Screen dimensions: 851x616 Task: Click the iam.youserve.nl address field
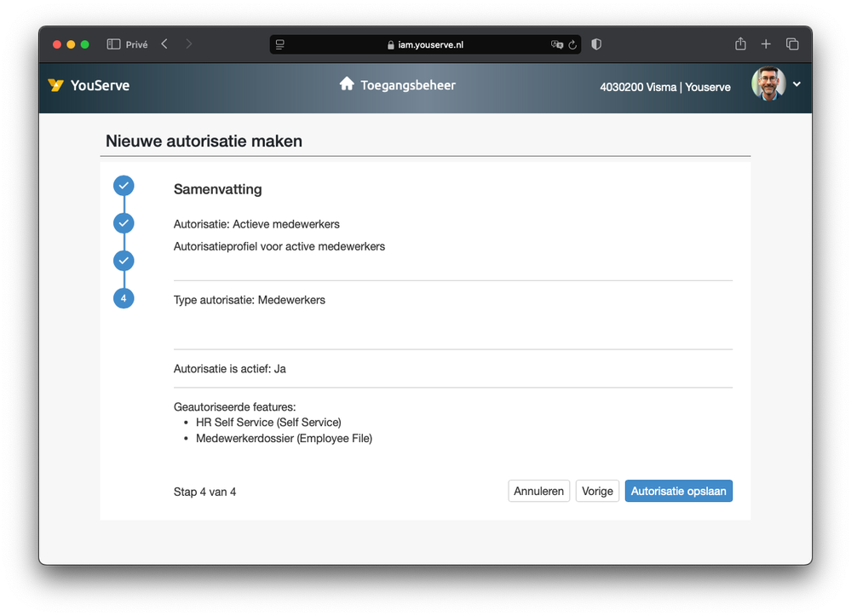pos(426,44)
